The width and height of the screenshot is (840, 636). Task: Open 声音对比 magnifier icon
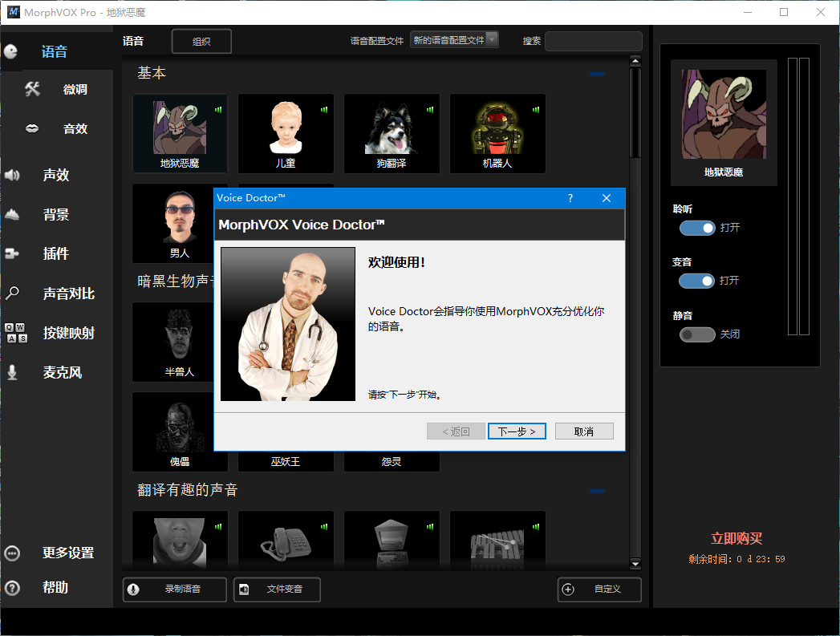click(x=12, y=293)
